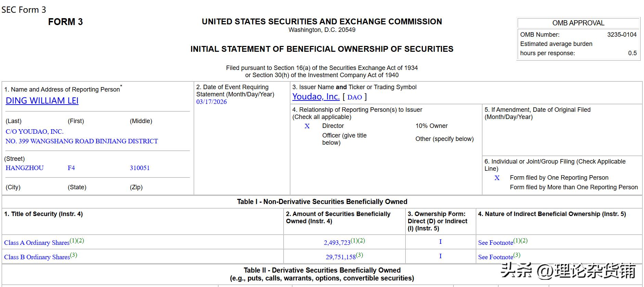Select the Other (specify below) option
Viewport: 644px width, 287px height.
pyautogui.click(x=444, y=139)
